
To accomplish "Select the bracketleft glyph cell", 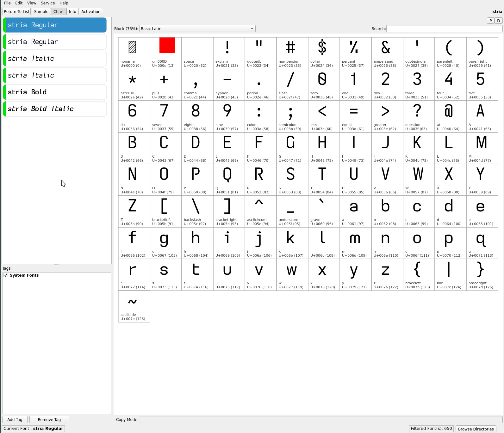I will pyautogui.click(x=166, y=211).
